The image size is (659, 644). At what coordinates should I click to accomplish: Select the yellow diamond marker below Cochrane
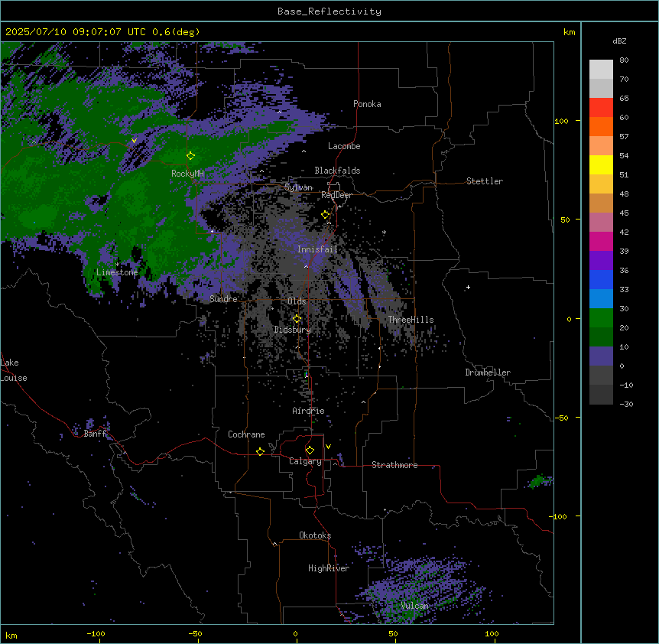coord(260,451)
